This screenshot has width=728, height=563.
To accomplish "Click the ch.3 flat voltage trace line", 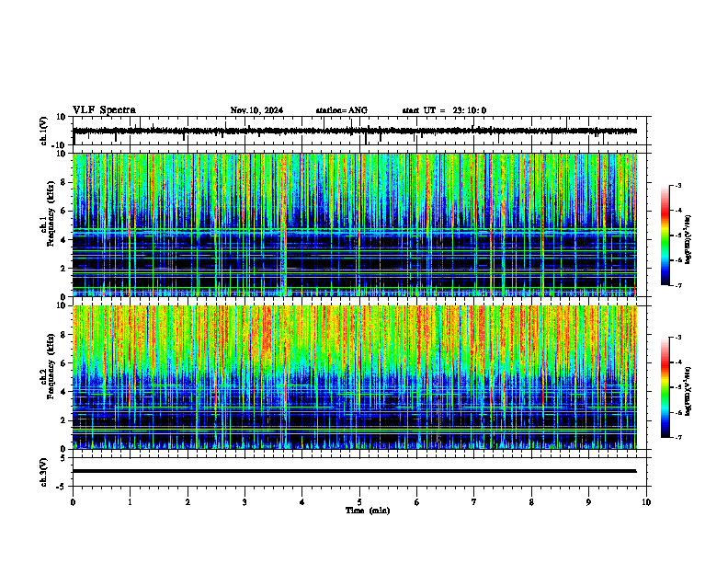I will point(355,471).
